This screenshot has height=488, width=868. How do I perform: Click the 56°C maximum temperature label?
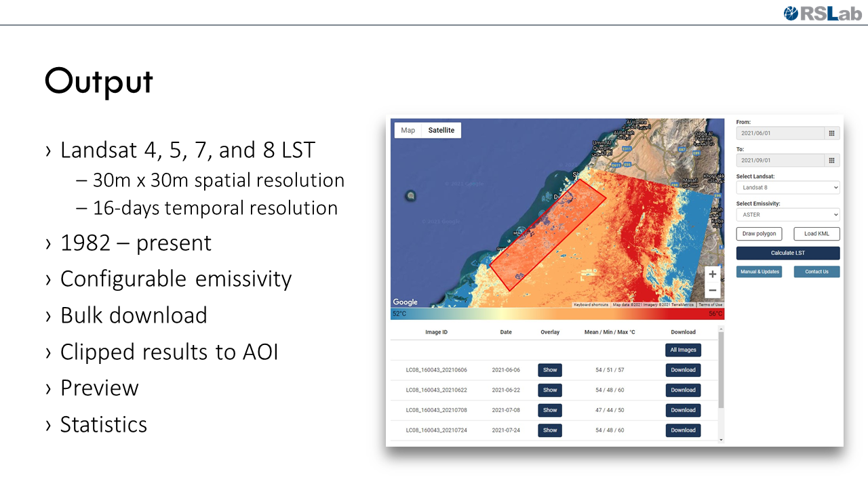point(716,314)
